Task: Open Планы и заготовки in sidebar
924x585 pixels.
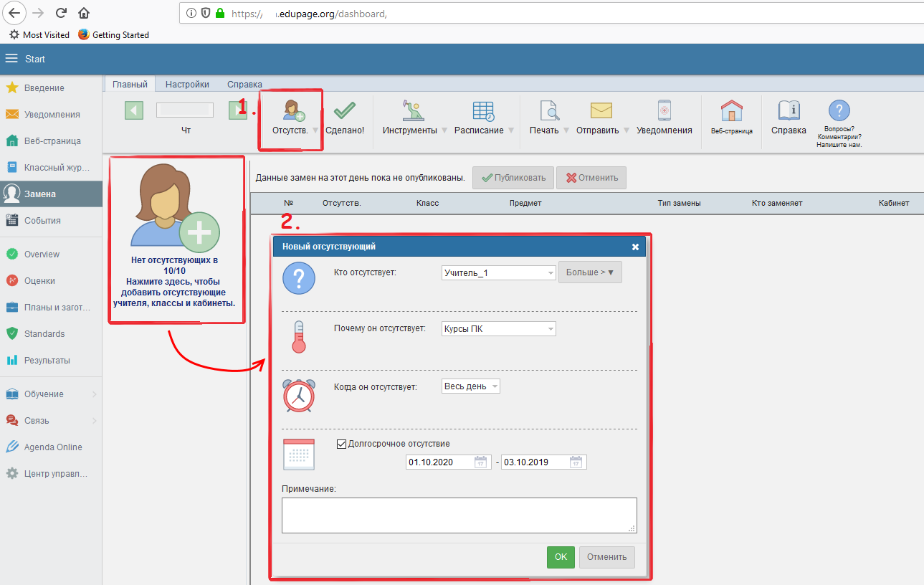Action: coord(51,308)
